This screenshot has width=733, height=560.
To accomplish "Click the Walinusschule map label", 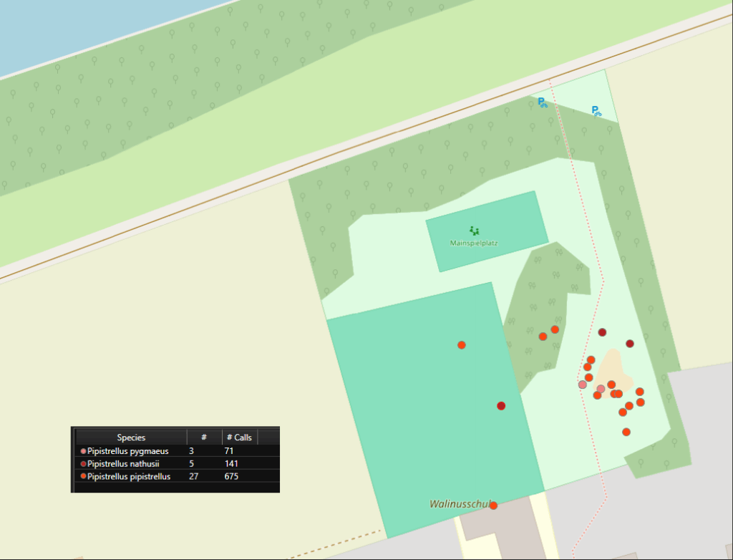I will (459, 504).
